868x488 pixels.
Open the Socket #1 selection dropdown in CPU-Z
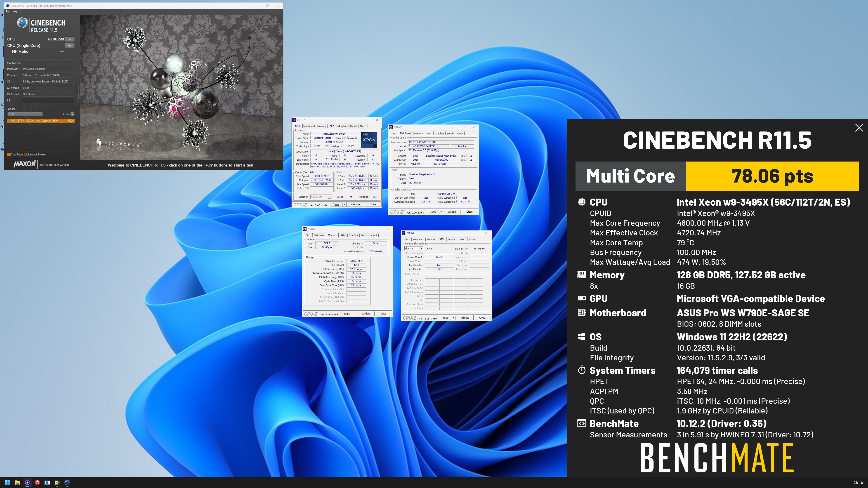(321, 197)
